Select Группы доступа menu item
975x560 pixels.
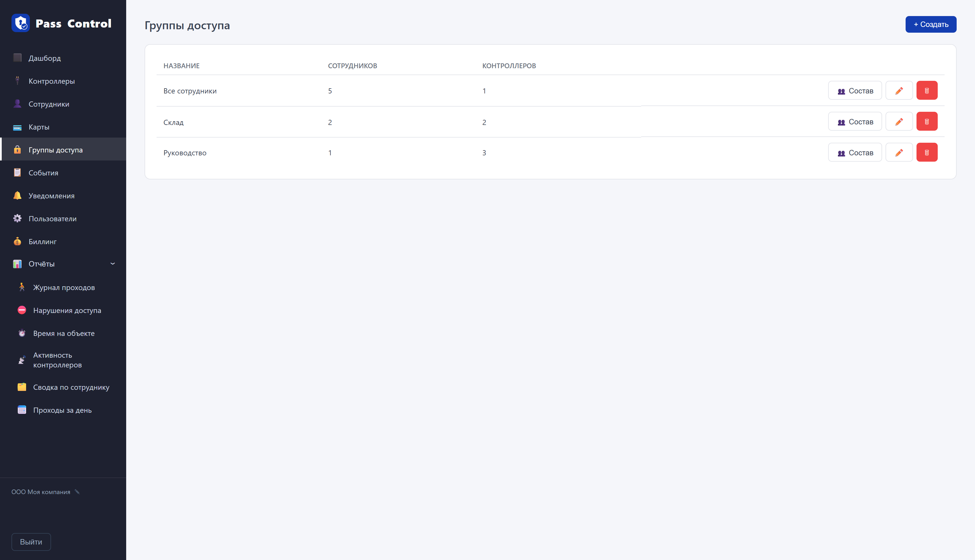click(x=63, y=150)
